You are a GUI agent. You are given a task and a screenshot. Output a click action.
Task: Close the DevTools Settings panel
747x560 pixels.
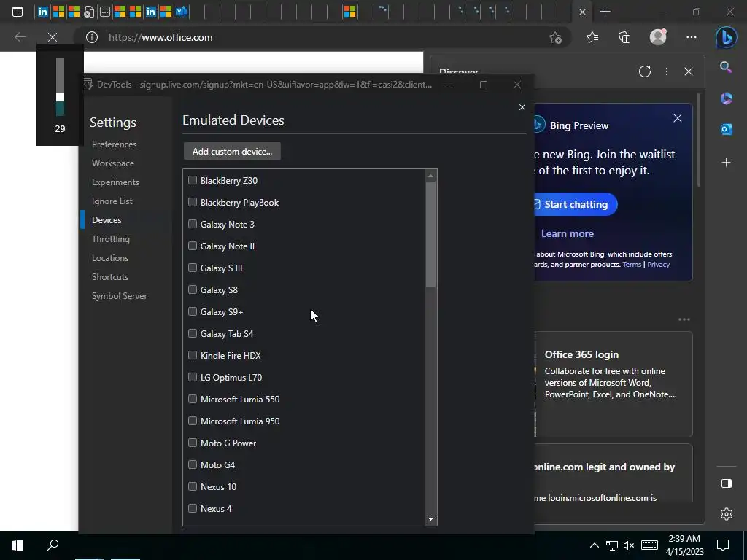(522, 107)
